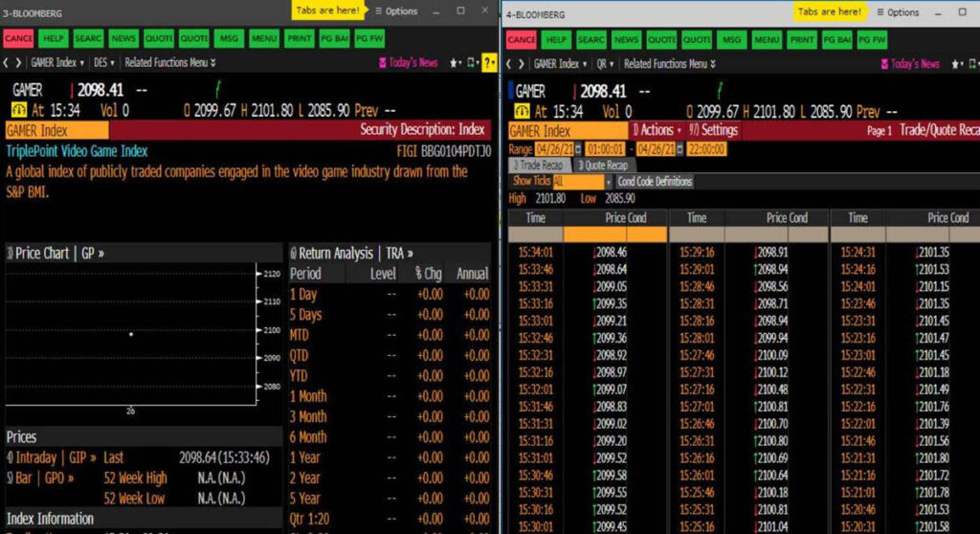Open GAMER Index security dropdown in 4-BLOOMBERG
The width and height of the screenshot is (980, 534).
561,64
